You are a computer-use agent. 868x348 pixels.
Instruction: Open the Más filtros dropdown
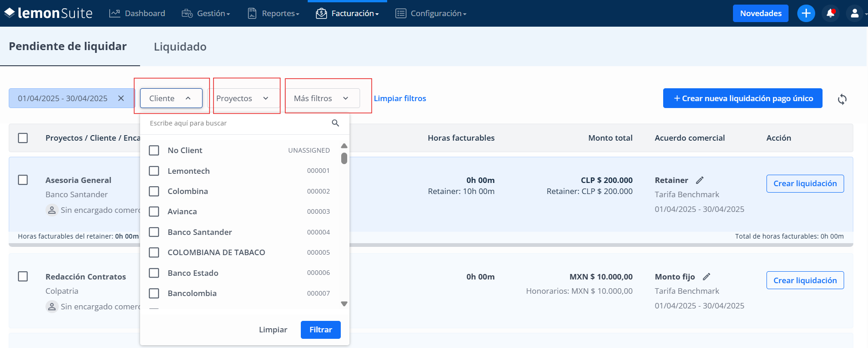(x=322, y=98)
